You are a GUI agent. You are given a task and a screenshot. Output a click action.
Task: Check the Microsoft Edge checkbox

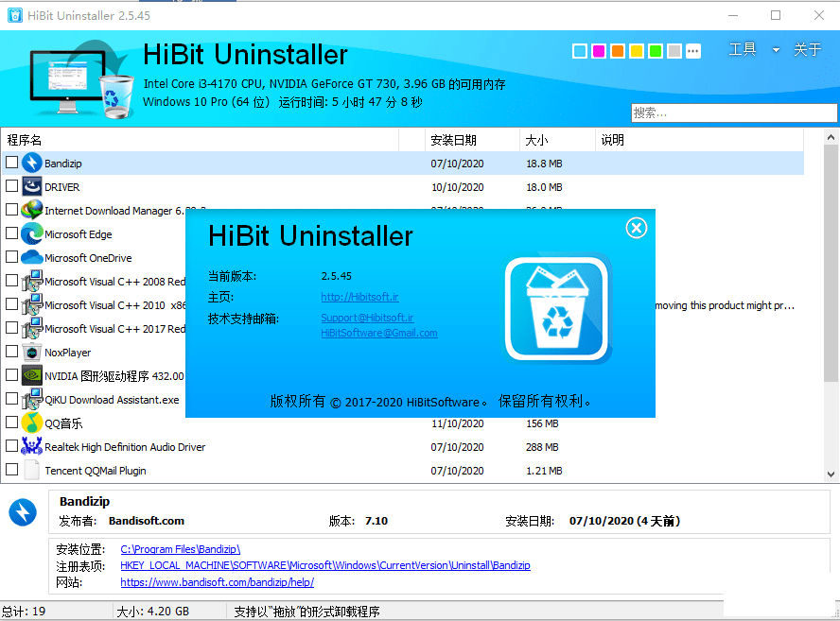click(11, 233)
